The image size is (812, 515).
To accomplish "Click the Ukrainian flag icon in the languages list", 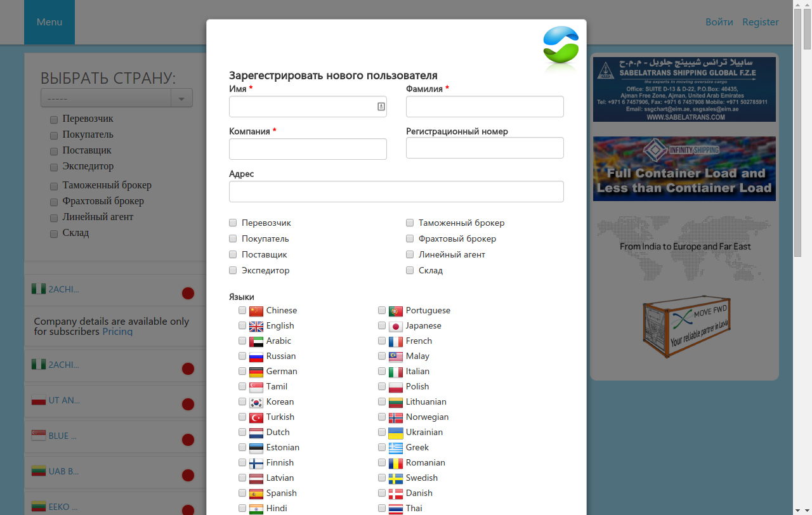I will [x=396, y=432].
